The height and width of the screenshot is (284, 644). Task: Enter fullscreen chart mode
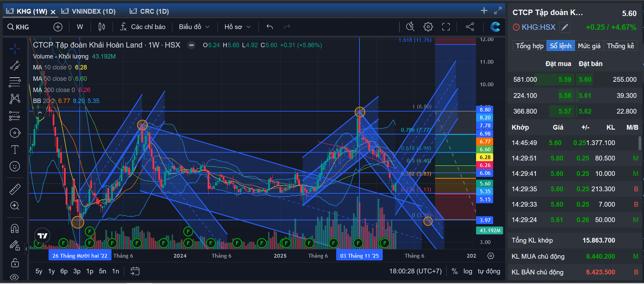pyautogui.click(x=446, y=27)
